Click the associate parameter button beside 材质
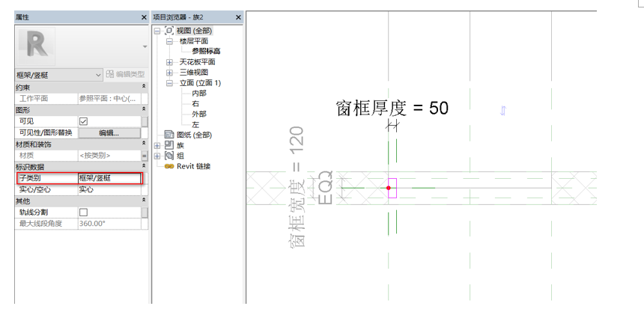 [x=145, y=156]
